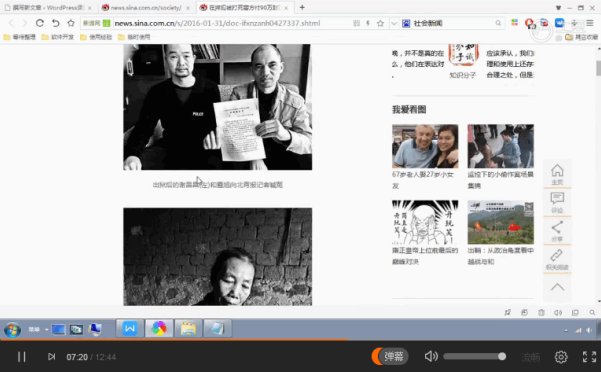Open the 67岁老人娶27岁小女友 link text
The width and height of the screenshot is (601, 372).
click(423, 180)
